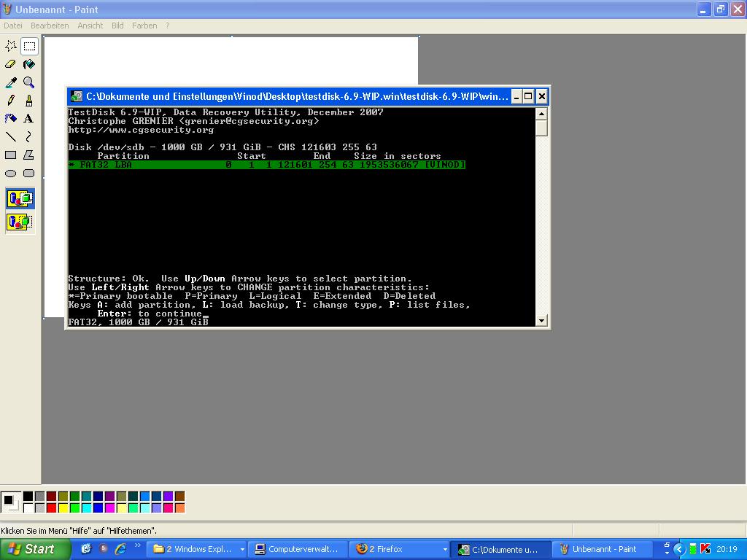This screenshot has height=560, width=747.
Task: Enable transparent selection drawing option
Action: [20, 222]
